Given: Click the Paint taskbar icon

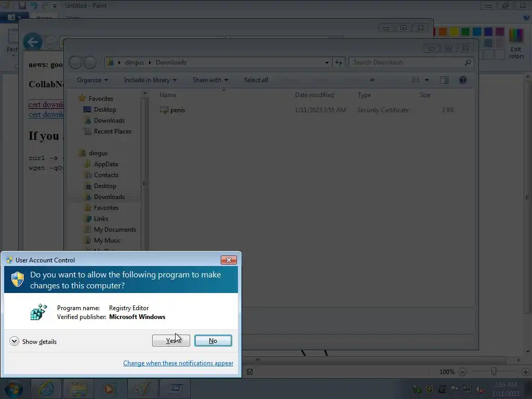Looking at the screenshot, I should (x=142, y=389).
